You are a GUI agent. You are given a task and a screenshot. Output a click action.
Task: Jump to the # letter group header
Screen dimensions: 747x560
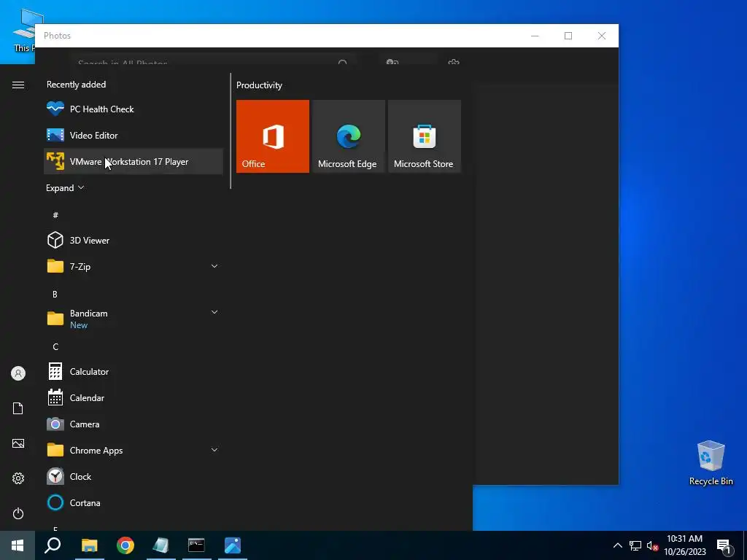[55, 215]
